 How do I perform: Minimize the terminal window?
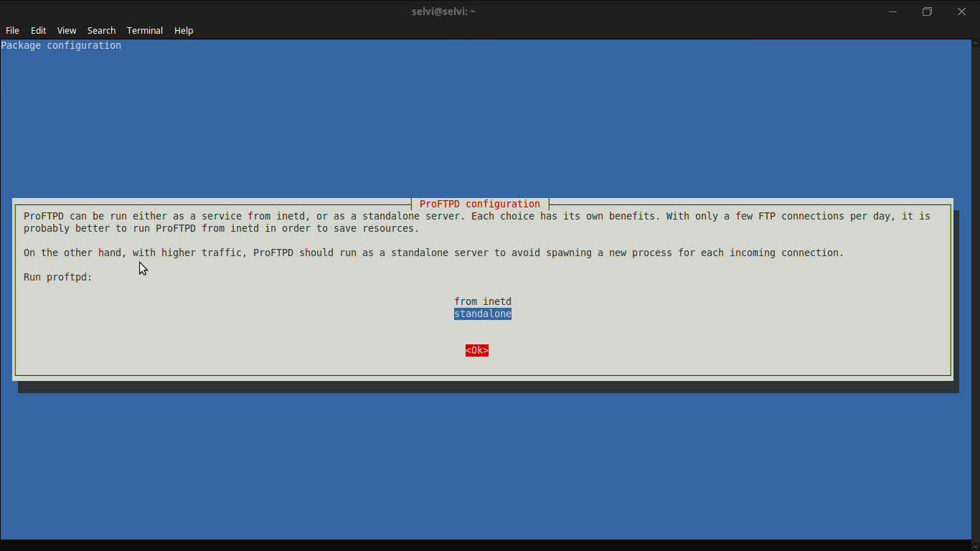(x=892, y=11)
